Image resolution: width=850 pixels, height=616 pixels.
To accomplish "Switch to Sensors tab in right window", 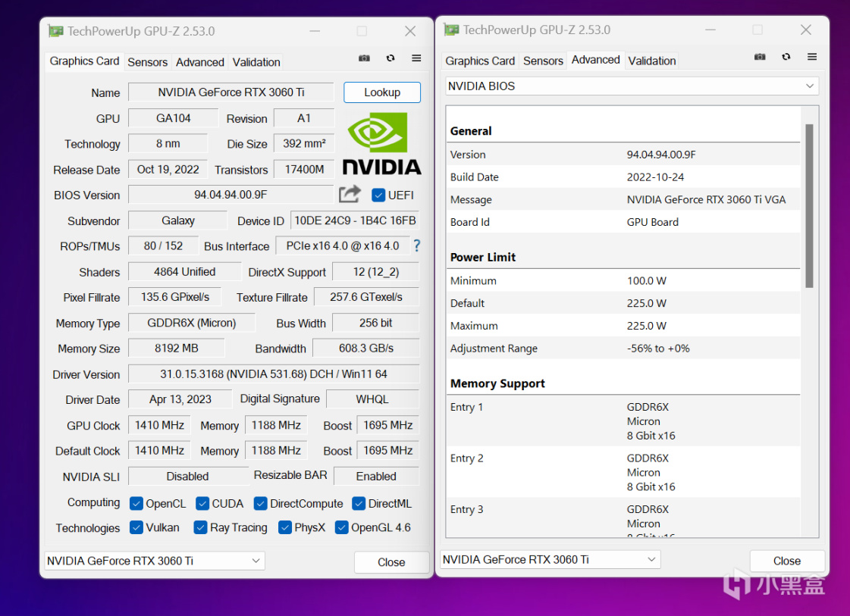I will click(x=543, y=61).
